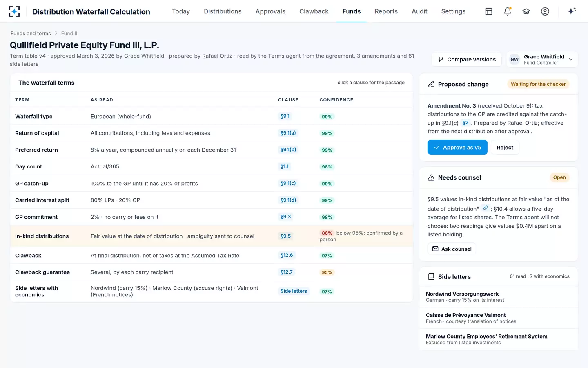Switch to the Clawback tab
This screenshot has width=588, height=368.
tap(314, 11)
